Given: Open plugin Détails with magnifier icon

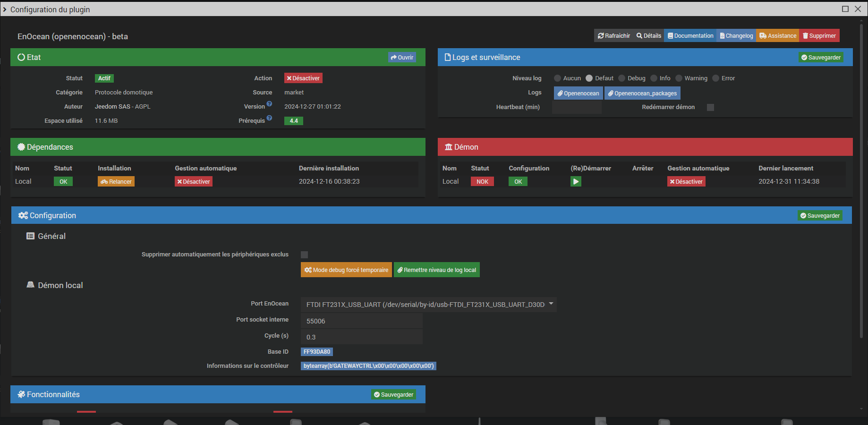Looking at the screenshot, I should pos(648,36).
